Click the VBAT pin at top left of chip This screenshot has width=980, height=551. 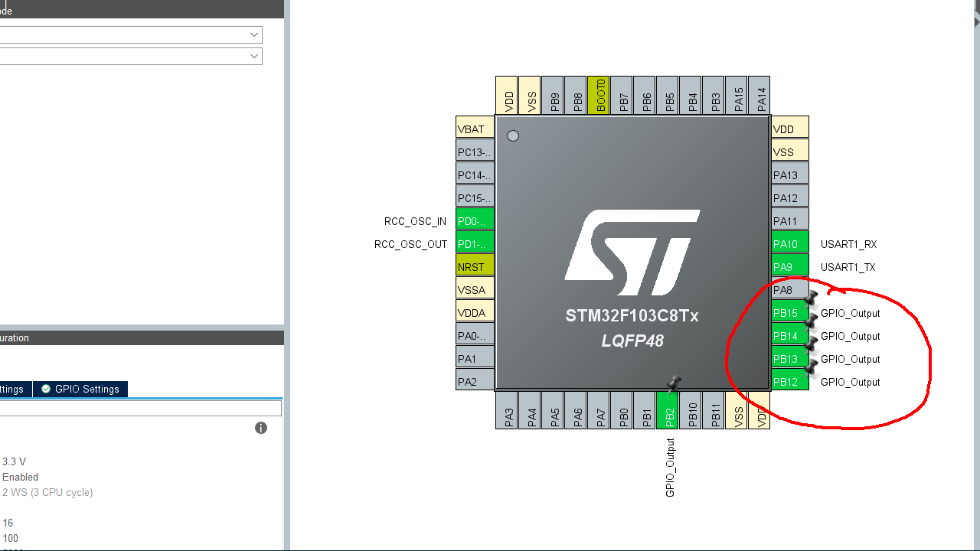pyautogui.click(x=472, y=129)
